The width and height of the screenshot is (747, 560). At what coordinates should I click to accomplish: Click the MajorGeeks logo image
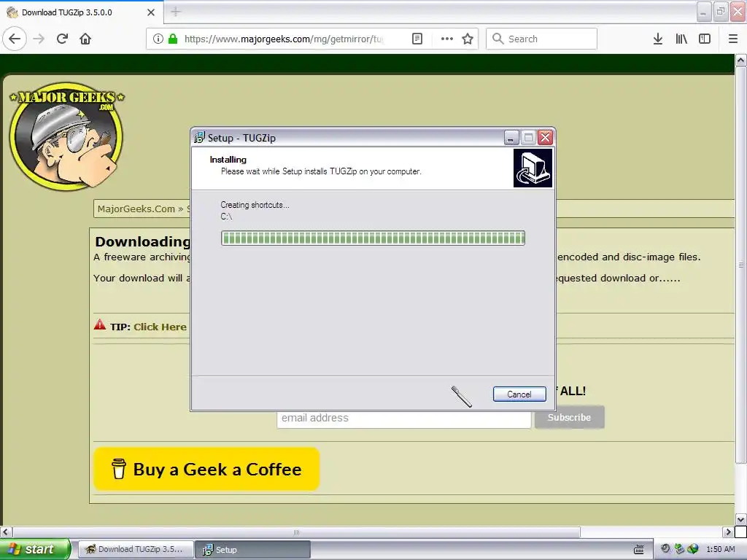tap(67, 136)
